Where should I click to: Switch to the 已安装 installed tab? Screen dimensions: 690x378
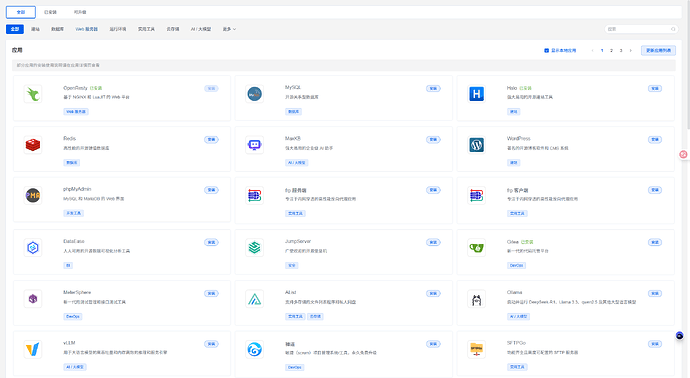pyautogui.click(x=50, y=12)
